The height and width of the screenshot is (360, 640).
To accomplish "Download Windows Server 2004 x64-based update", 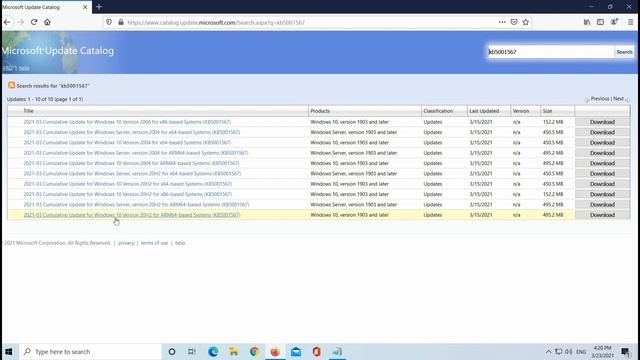I will point(602,132).
